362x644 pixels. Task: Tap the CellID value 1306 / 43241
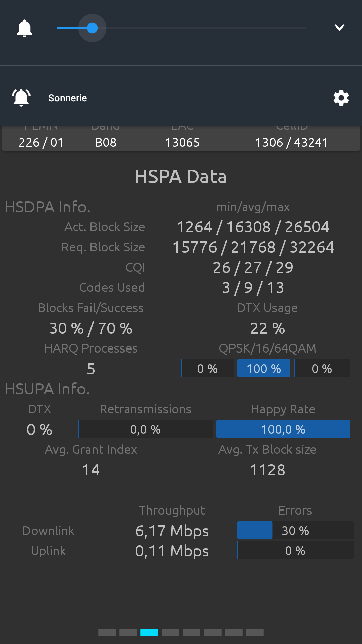(x=292, y=142)
